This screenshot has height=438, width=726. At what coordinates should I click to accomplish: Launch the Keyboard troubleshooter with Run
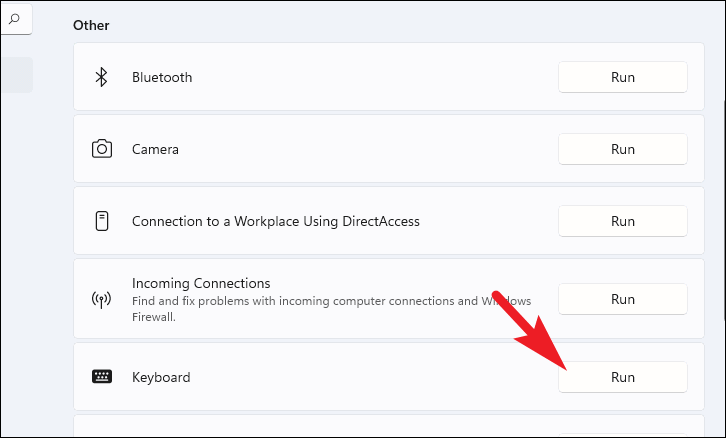622,377
